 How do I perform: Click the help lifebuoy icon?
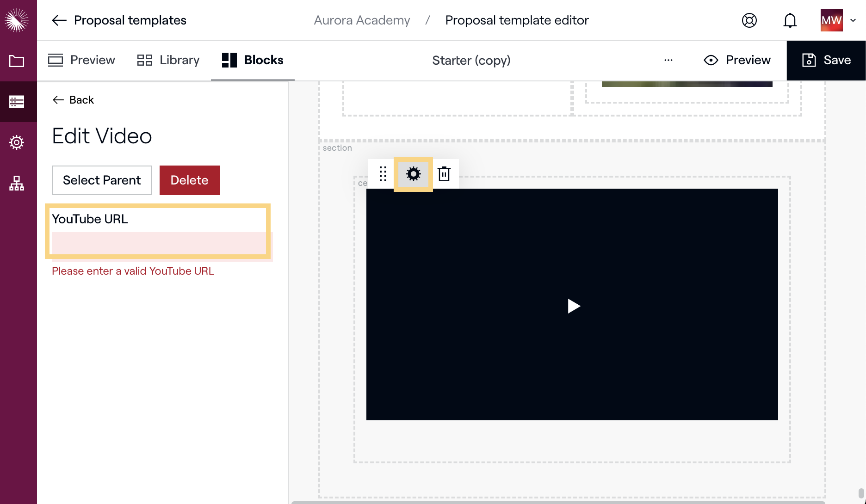tap(749, 20)
